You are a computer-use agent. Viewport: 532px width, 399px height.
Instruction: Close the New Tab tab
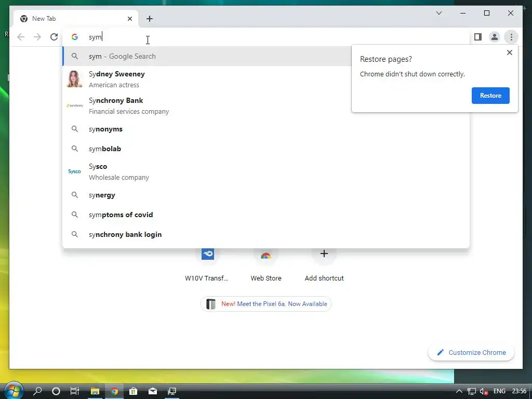click(x=129, y=19)
